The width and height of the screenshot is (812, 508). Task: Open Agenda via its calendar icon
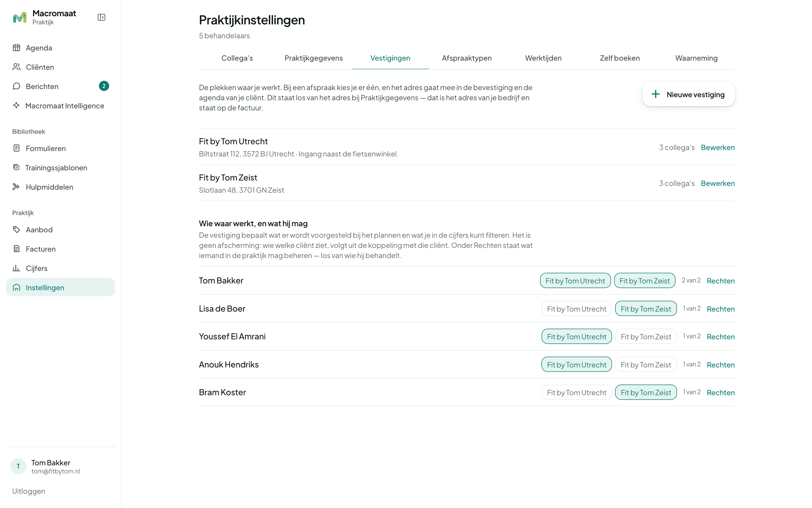pyautogui.click(x=17, y=48)
